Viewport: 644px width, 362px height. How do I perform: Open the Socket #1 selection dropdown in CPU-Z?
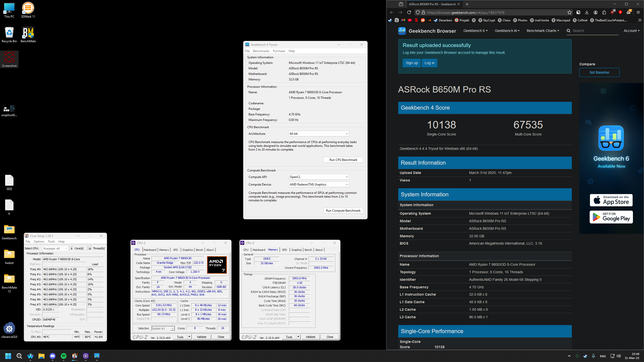[x=163, y=328]
